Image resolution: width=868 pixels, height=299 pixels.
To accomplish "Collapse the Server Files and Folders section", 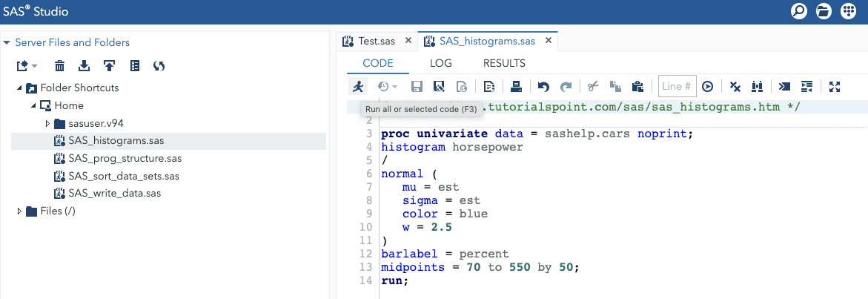I will pyautogui.click(x=7, y=42).
